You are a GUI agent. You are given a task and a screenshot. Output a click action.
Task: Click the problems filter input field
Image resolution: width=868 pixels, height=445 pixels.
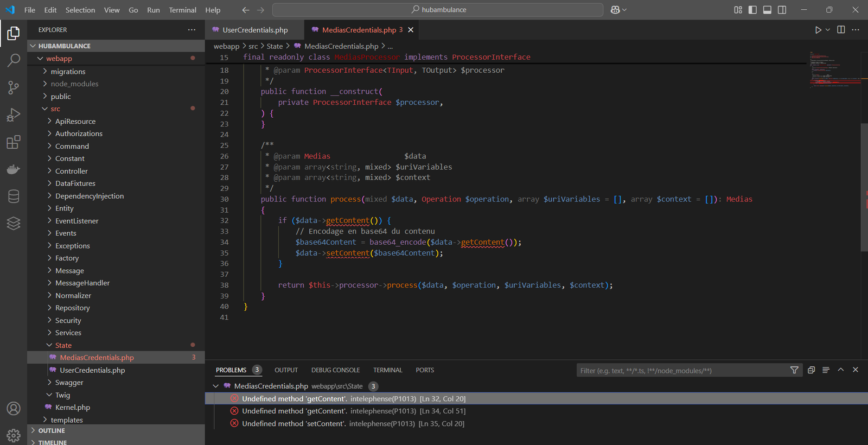point(681,371)
